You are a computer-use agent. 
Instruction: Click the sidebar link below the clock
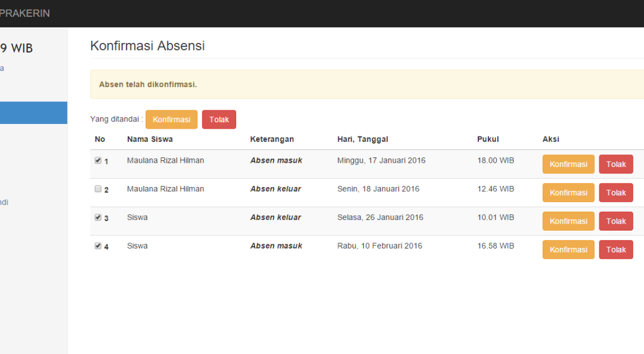pyautogui.click(x=2, y=68)
